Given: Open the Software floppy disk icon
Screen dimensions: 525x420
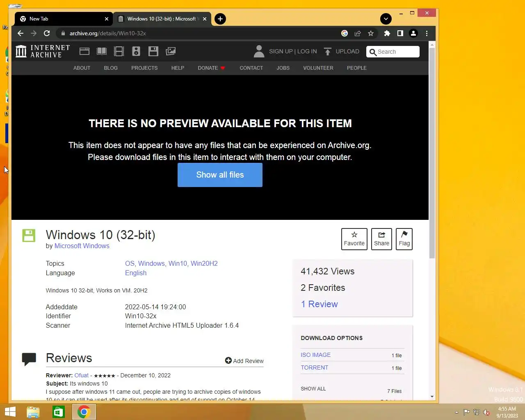Looking at the screenshot, I should point(153,51).
